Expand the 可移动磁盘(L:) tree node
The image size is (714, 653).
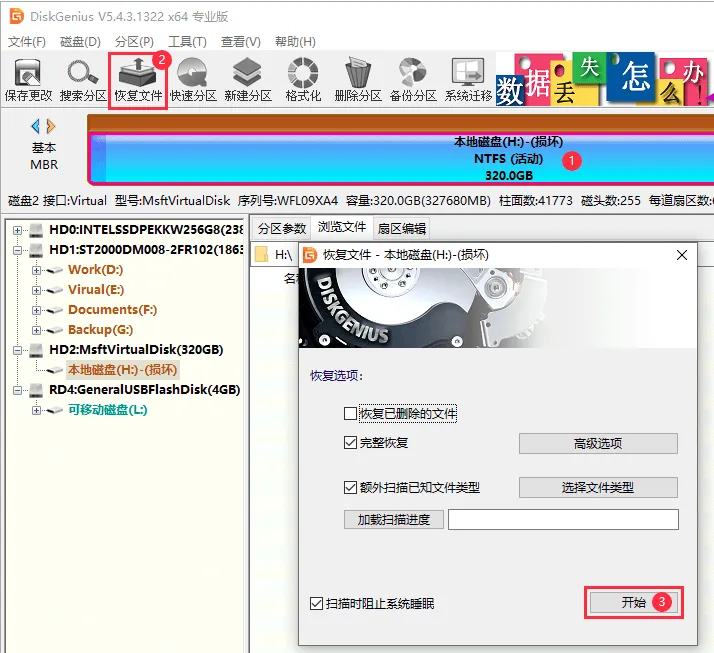tap(36, 411)
